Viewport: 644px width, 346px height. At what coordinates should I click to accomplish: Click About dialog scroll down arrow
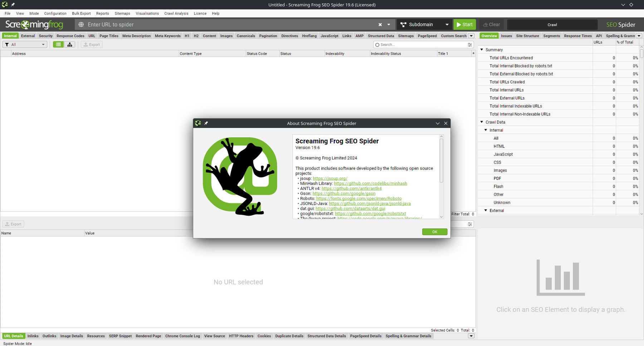pos(441,217)
